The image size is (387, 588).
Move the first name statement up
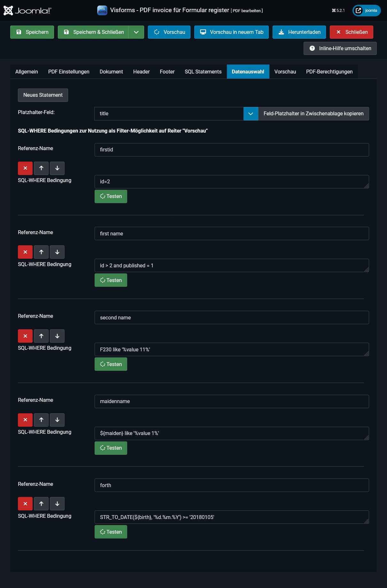pyautogui.click(x=41, y=252)
